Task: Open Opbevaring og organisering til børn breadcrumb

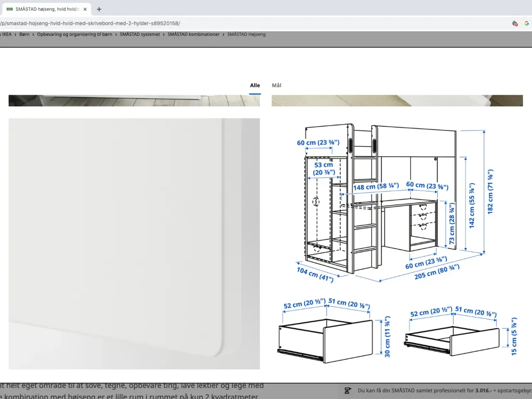Action: (74, 34)
